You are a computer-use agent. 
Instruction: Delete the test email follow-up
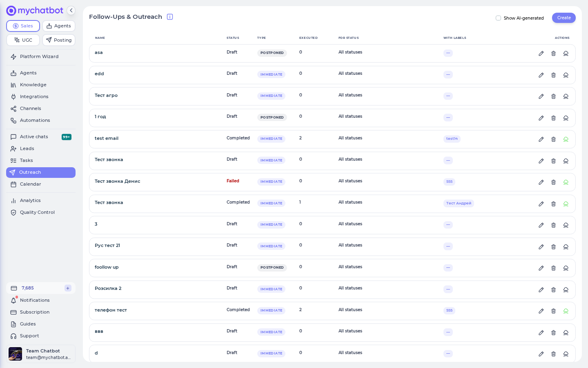tap(553, 139)
